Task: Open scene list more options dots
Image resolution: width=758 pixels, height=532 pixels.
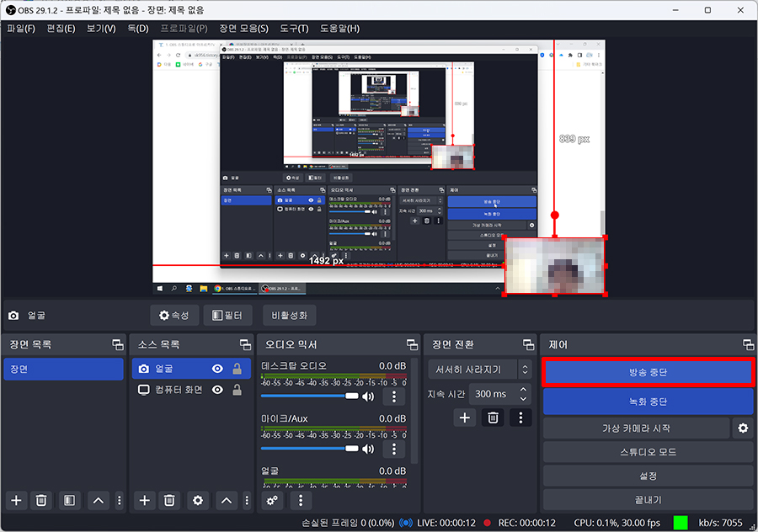Action: point(120,501)
